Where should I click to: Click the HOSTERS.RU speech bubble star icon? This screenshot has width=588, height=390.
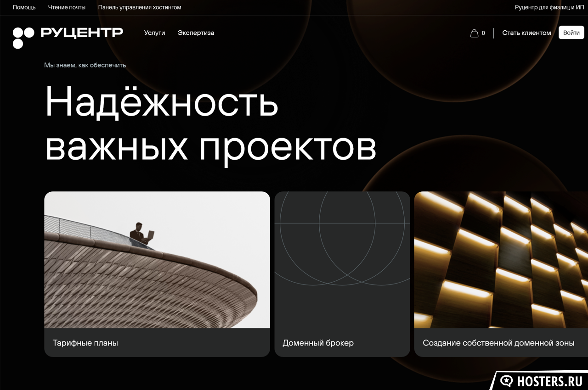(506, 381)
